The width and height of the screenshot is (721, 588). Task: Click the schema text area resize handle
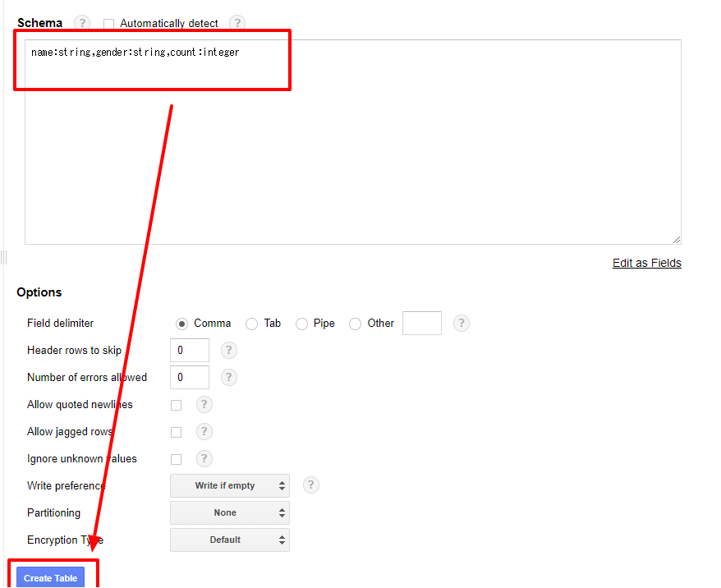(x=677, y=240)
